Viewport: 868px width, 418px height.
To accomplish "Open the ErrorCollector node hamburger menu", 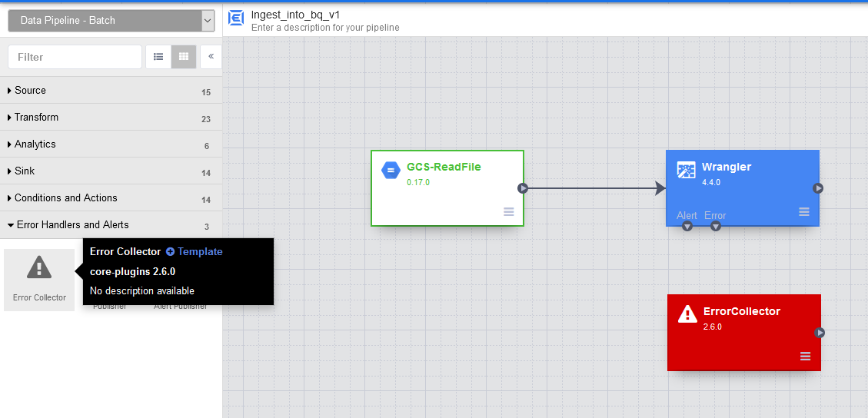I will [x=806, y=357].
